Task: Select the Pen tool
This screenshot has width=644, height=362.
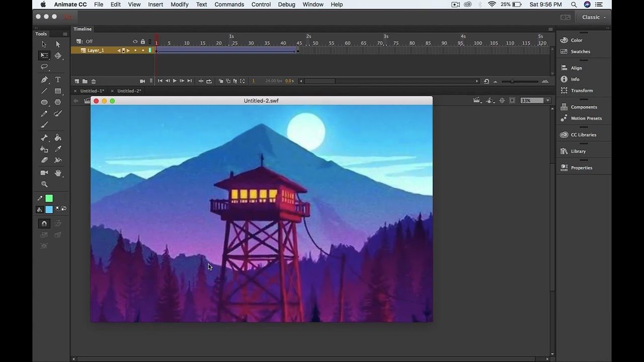Action: pyautogui.click(x=44, y=79)
